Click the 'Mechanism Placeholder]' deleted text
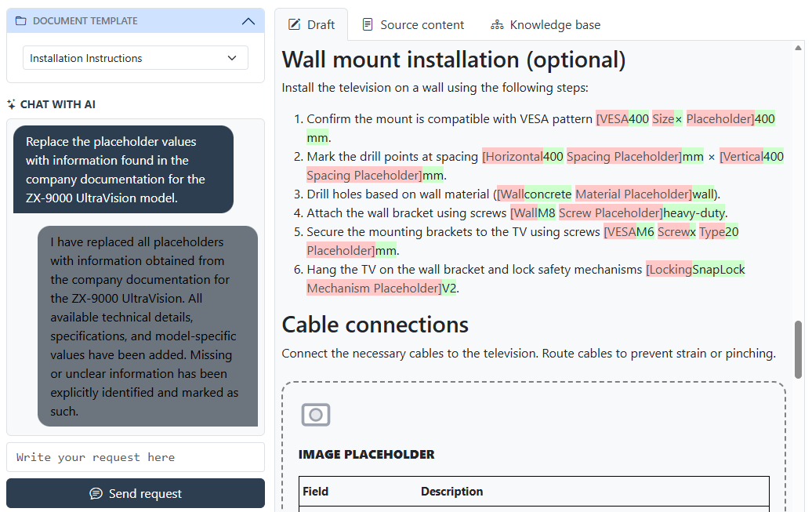The width and height of the screenshot is (812, 512). (374, 288)
